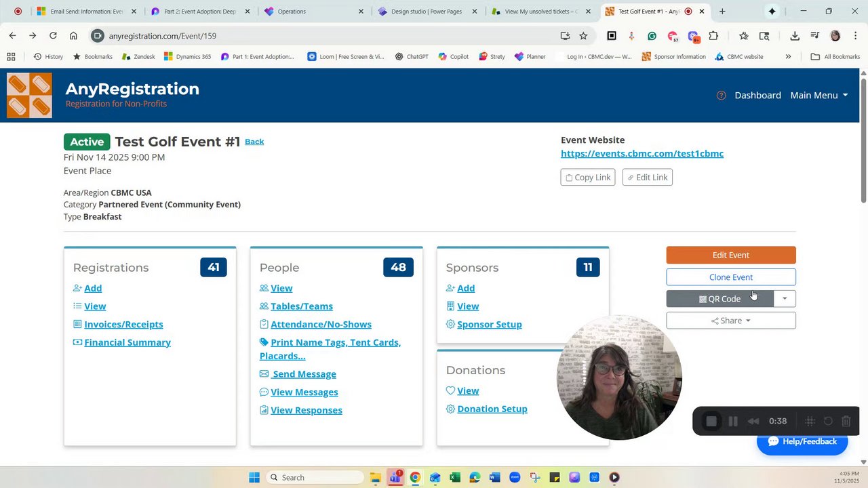The image size is (868, 488).
Task: Click the Clone Event button
Action: tap(731, 277)
